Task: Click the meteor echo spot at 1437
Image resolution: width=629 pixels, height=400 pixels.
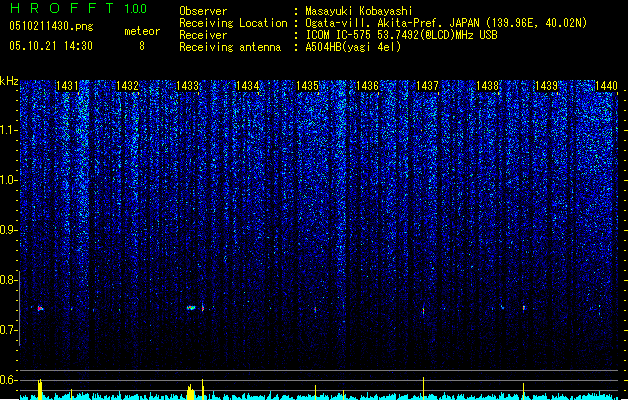Action: (424, 310)
